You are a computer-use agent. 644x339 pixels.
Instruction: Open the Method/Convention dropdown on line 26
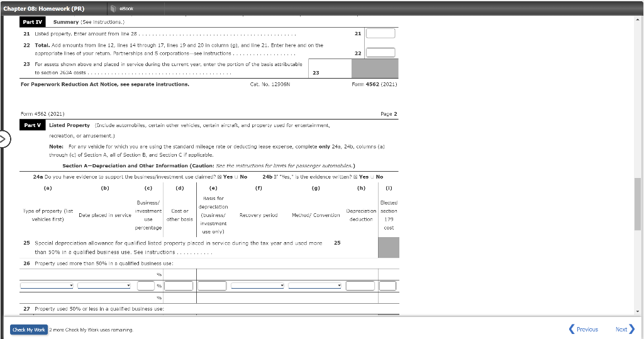coord(314,286)
